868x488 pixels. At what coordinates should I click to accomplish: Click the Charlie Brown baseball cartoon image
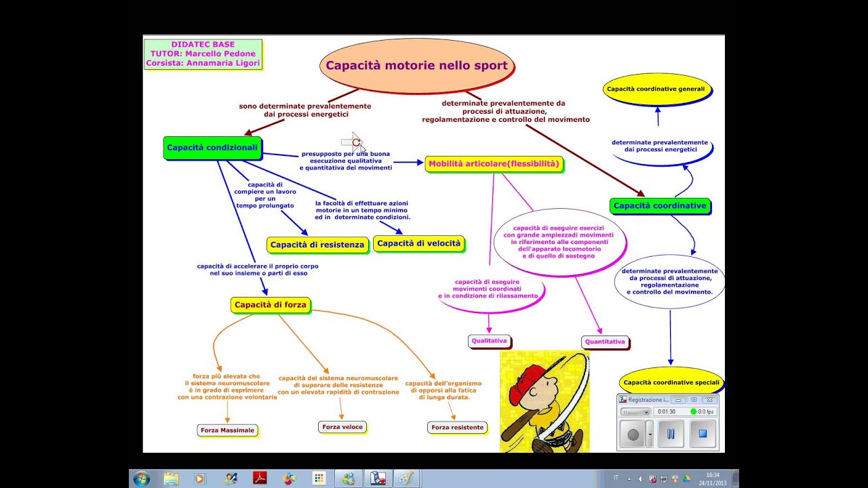click(x=545, y=401)
